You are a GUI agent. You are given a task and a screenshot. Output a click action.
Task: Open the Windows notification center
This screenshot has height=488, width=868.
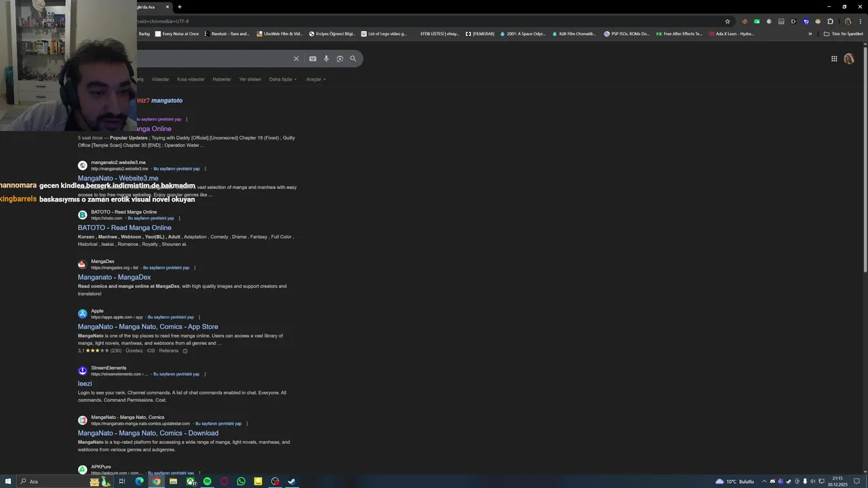click(x=857, y=481)
